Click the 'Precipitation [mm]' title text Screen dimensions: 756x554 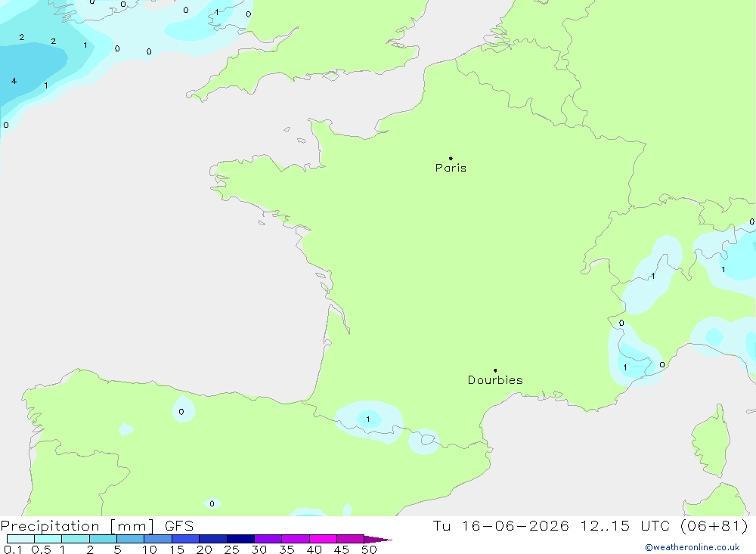pos(77,526)
